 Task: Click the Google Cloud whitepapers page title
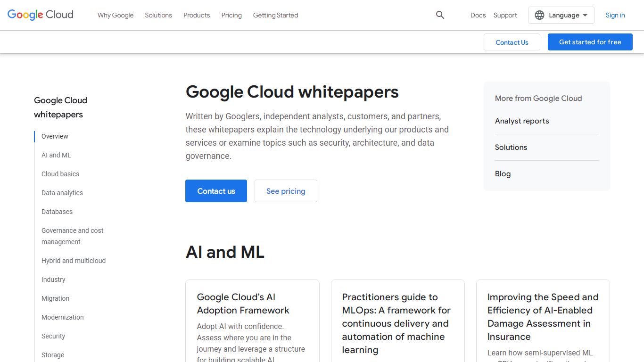coord(292,92)
